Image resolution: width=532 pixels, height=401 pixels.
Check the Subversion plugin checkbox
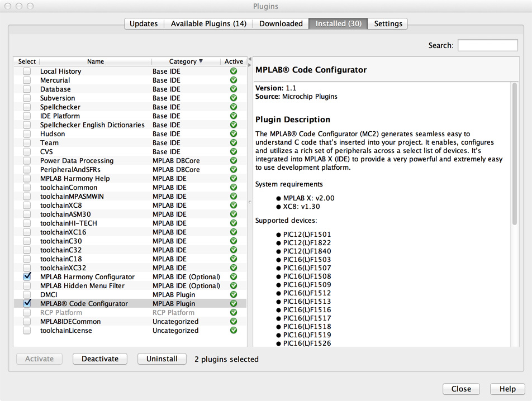coord(27,98)
